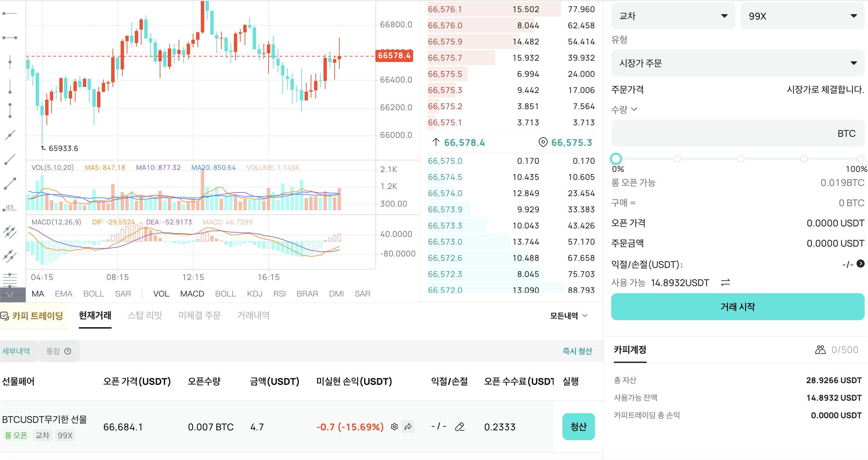Image resolution: width=868 pixels, height=460 pixels.
Task: Open the 99X leverage dropdown
Action: [802, 16]
